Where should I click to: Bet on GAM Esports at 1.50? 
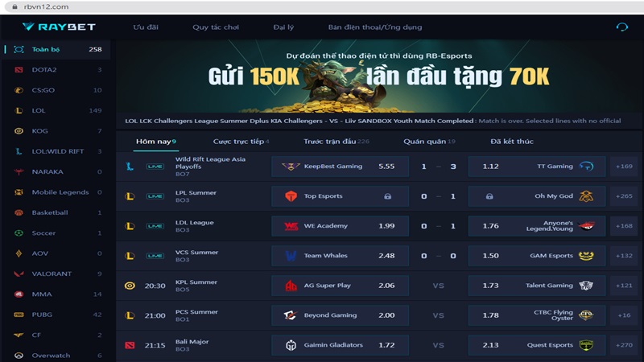click(537, 256)
